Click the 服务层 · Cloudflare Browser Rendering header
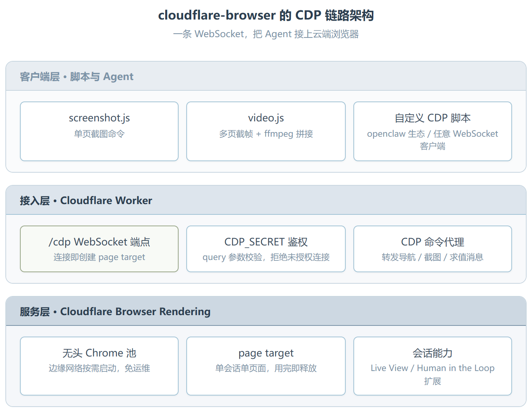The height and width of the screenshot is (412, 532). point(266,311)
